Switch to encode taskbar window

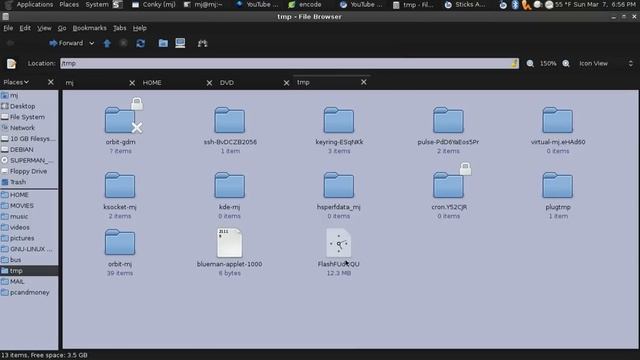click(x=305, y=4)
